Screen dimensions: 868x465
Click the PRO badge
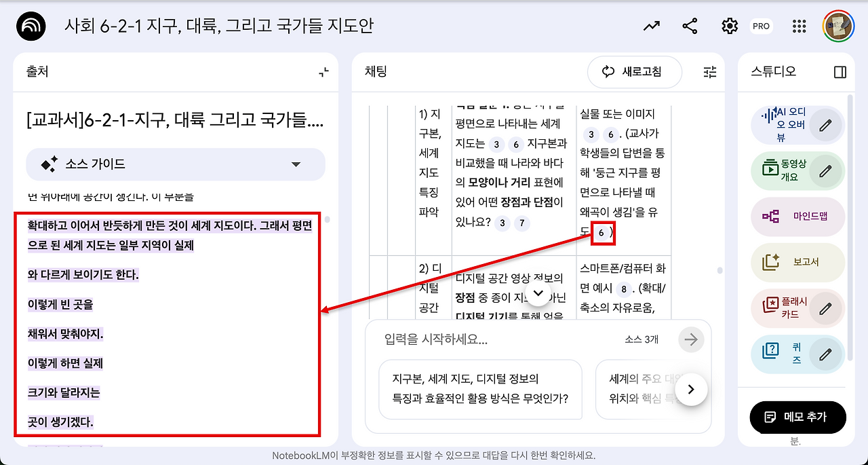click(x=762, y=26)
